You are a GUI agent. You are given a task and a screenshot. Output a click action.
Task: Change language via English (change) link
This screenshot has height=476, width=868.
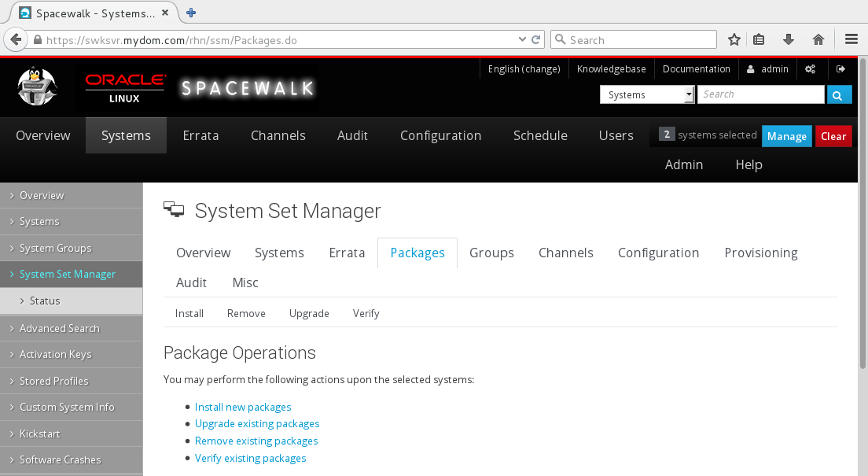(x=524, y=69)
